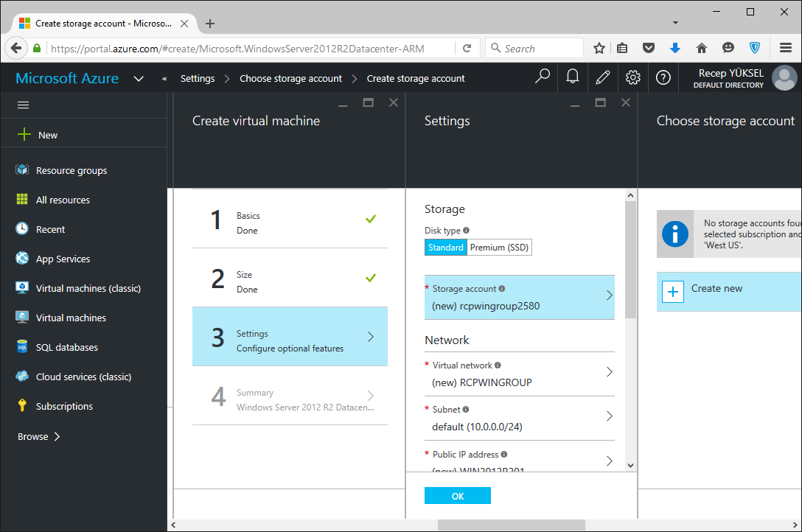Click Settings blade scroll down arrow
The width and height of the screenshot is (802, 532).
point(631,465)
